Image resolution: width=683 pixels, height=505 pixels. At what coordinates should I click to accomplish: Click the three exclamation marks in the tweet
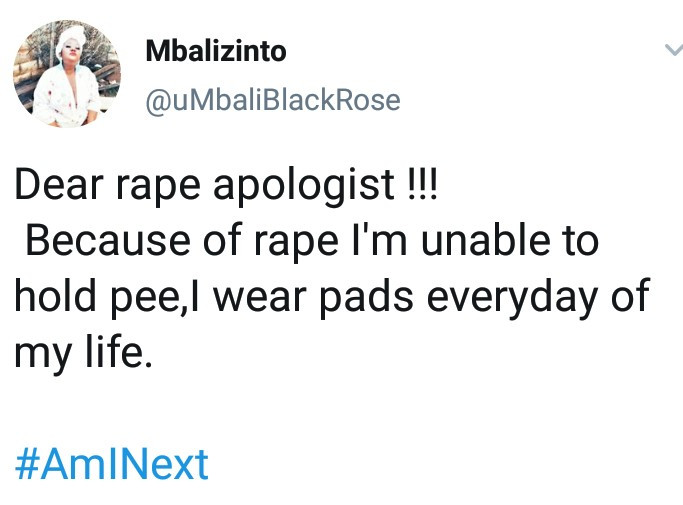click(422, 183)
